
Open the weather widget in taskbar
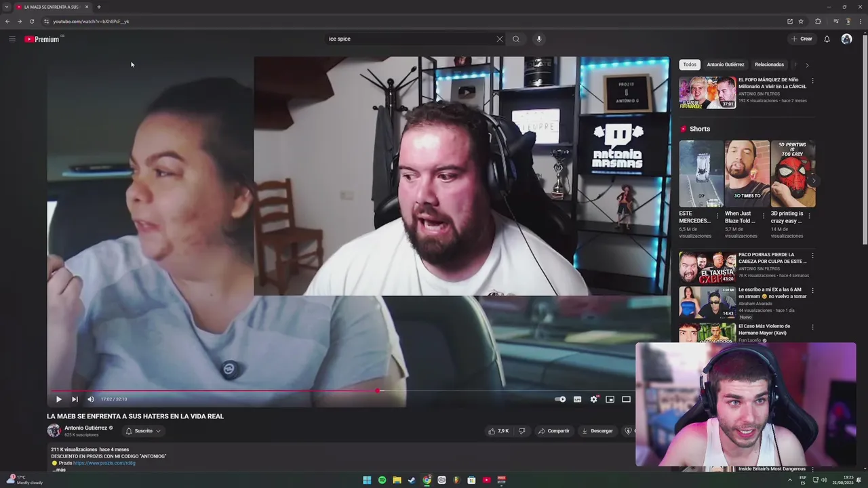tap(24, 480)
